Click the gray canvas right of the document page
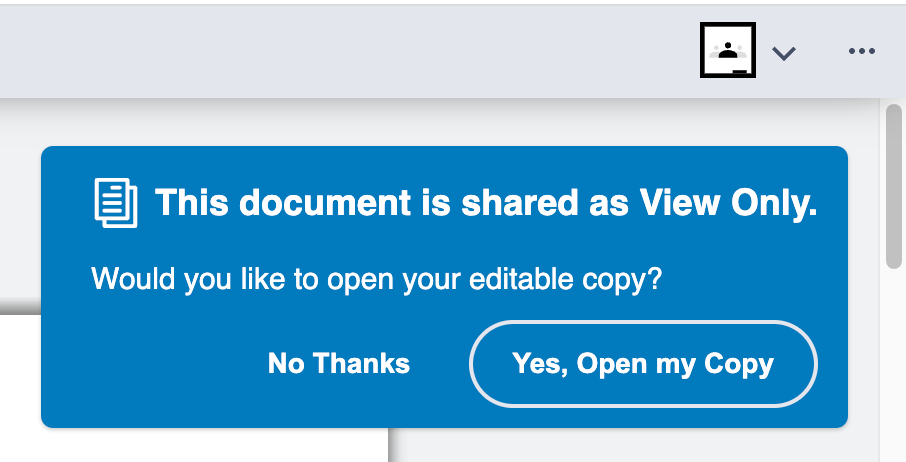 click(x=630, y=445)
